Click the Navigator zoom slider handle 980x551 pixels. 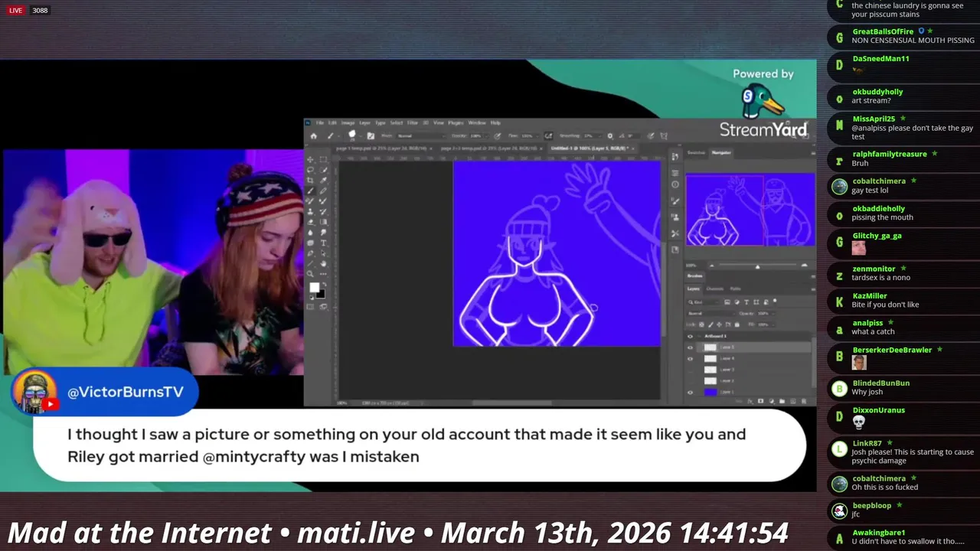pos(758,267)
